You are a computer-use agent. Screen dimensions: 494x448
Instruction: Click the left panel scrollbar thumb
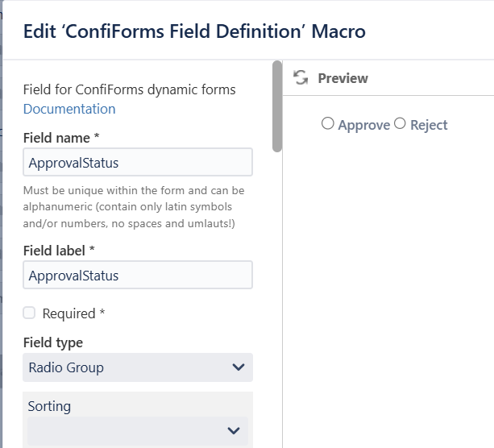click(x=277, y=106)
